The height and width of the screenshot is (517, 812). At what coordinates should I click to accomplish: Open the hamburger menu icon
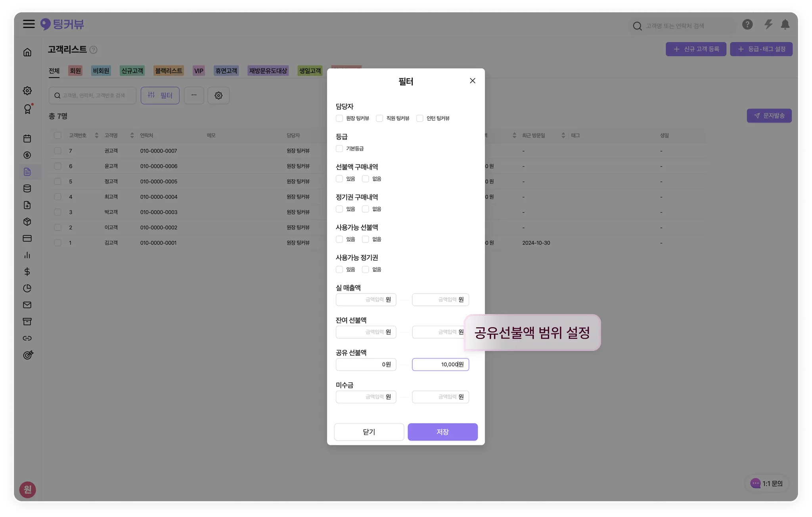tap(29, 24)
